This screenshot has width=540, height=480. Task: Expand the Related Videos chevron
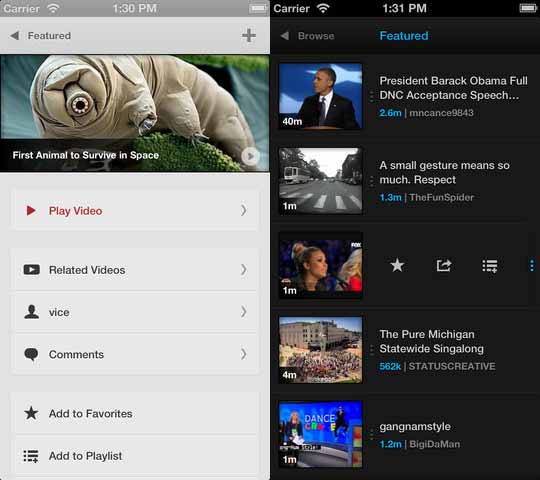coord(244,270)
